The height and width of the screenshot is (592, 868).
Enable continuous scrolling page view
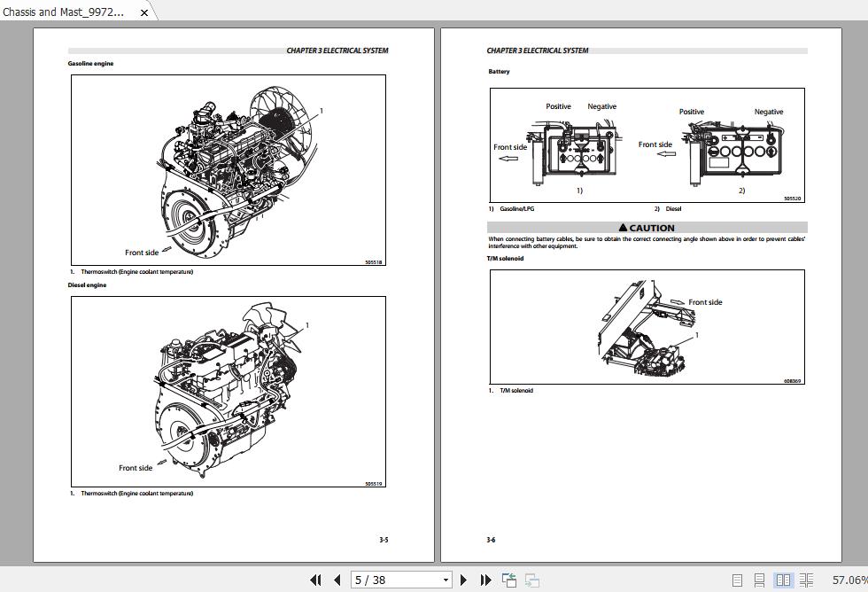pyautogui.click(x=762, y=580)
